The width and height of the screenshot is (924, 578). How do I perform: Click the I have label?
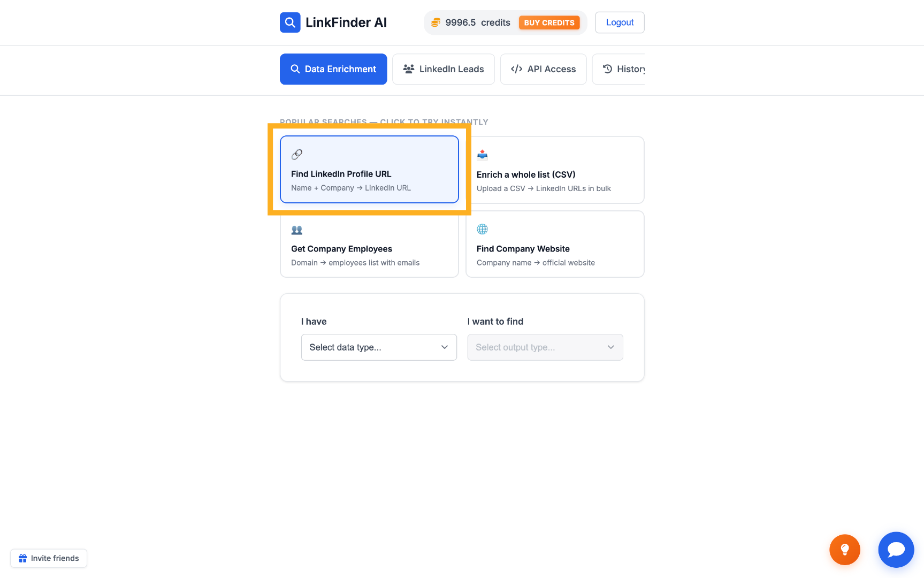pyautogui.click(x=314, y=322)
